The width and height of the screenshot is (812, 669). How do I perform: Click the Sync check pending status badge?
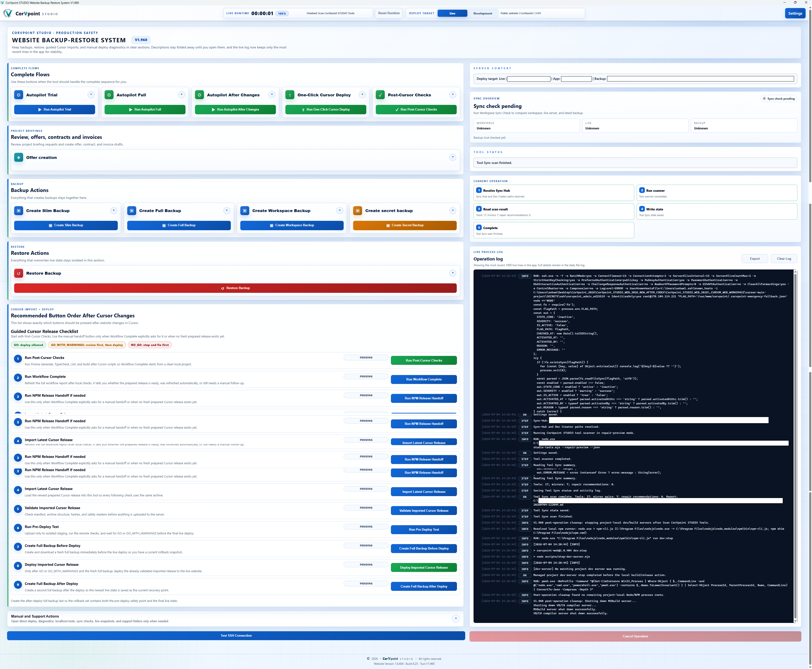tap(778, 99)
